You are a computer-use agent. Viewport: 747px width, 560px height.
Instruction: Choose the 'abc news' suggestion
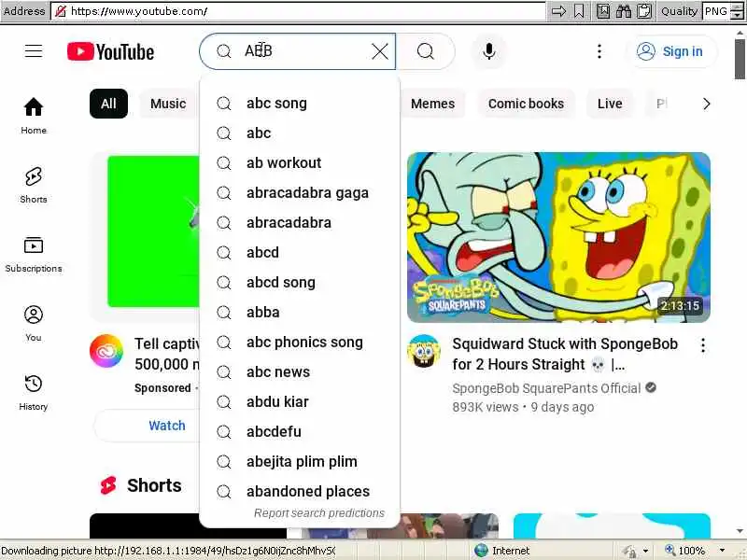pos(300,371)
